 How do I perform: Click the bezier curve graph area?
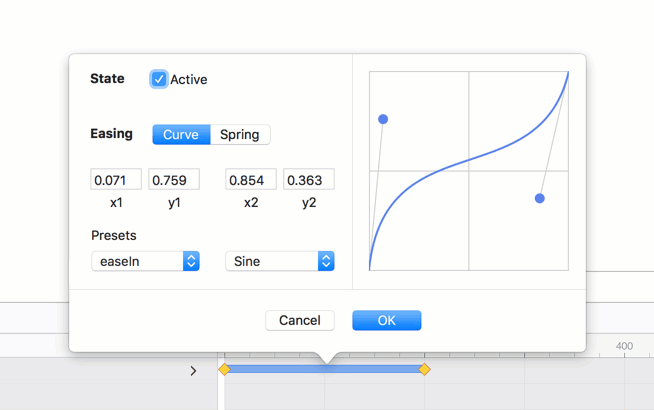coord(469,171)
